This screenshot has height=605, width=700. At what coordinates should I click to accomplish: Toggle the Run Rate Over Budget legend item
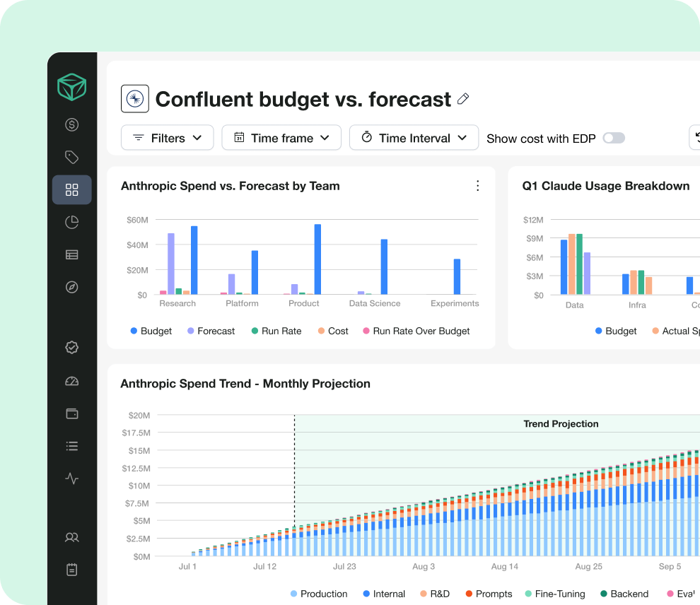(416, 331)
